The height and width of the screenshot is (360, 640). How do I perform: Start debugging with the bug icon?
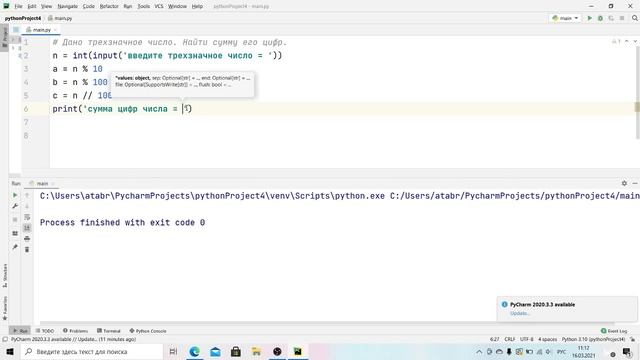[x=600, y=18]
